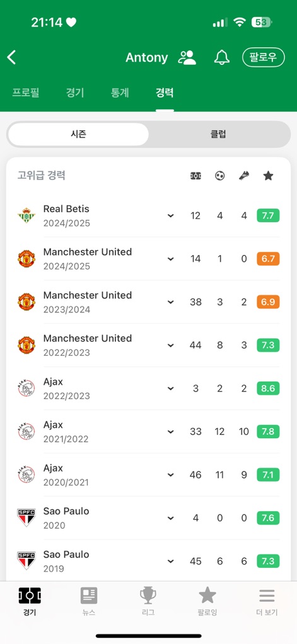
Task: Expand the Real Betis 2024/2025 row chevron
Action: (x=171, y=216)
